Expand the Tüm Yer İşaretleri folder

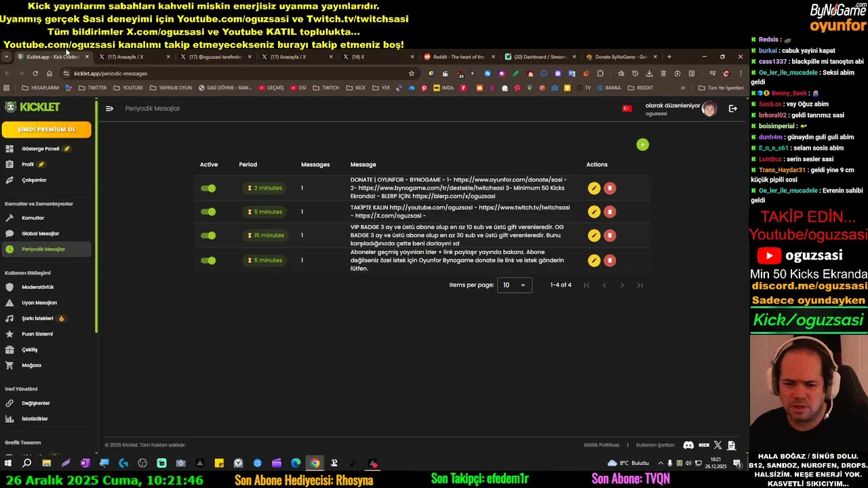pos(721,87)
